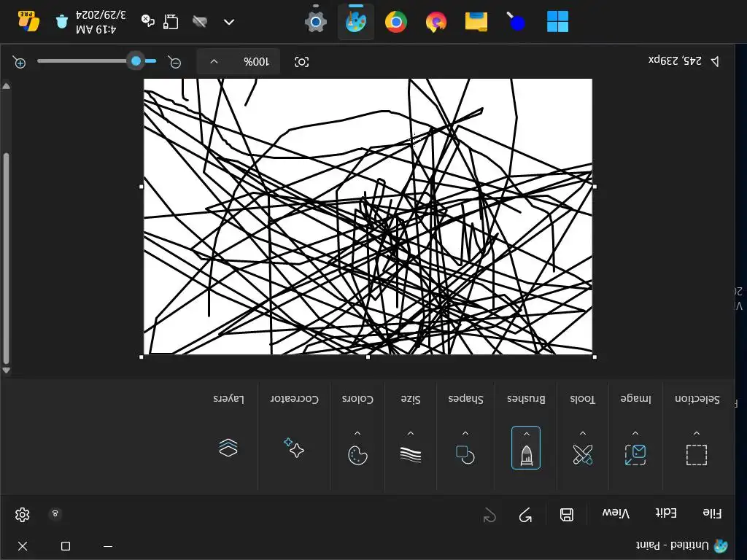The height and width of the screenshot is (560, 747).
Task: Expand the Selection options chevron
Action: (697, 433)
